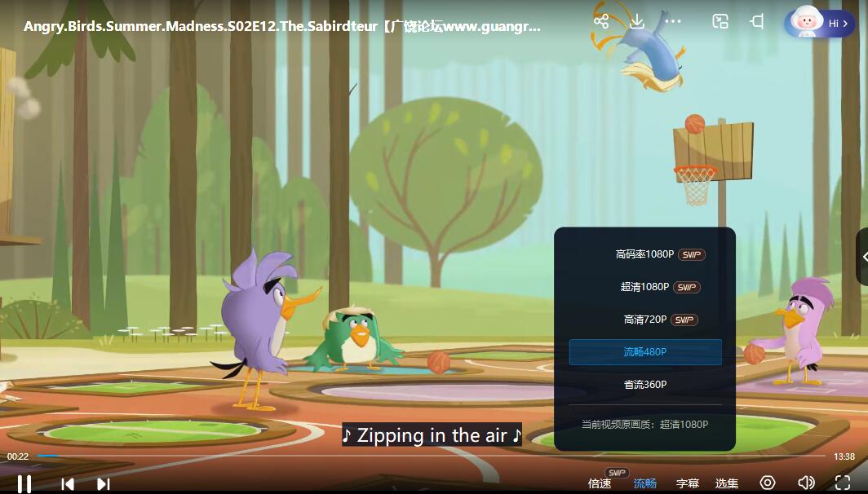Image resolution: width=868 pixels, height=494 pixels.
Task: Open the 字幕 subtitle settings
Action: tap(688, 483)
